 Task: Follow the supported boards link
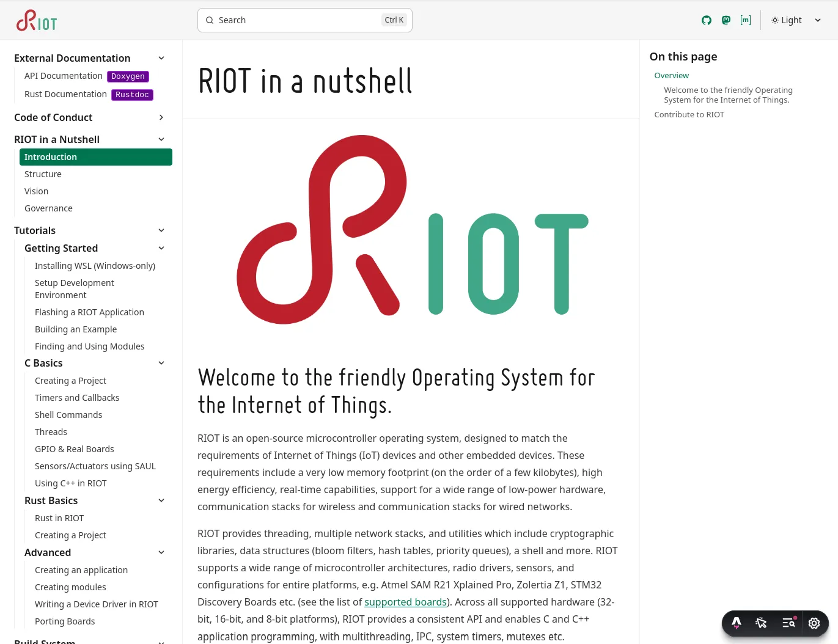click(x=405, y=602)
